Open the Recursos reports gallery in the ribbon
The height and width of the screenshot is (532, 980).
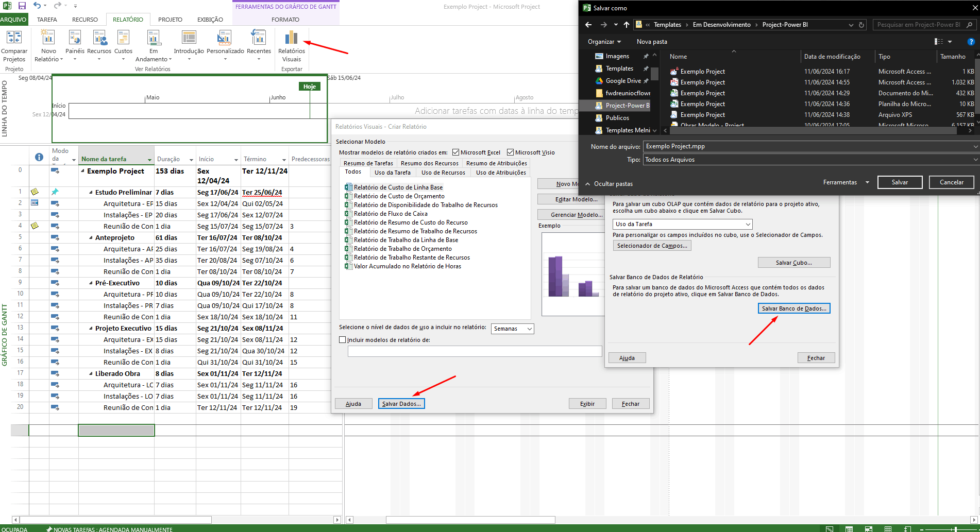pyautogui.click(x=99, y=46)
